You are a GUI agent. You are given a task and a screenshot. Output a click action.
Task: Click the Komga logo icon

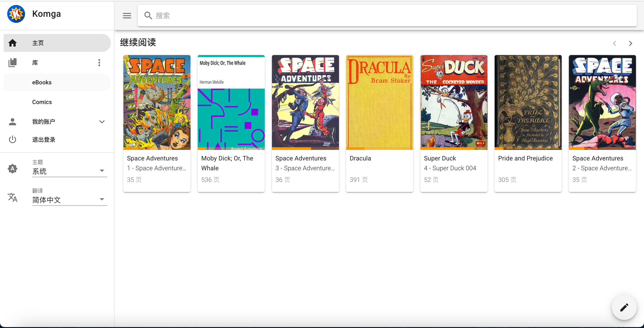coord(16,14)
